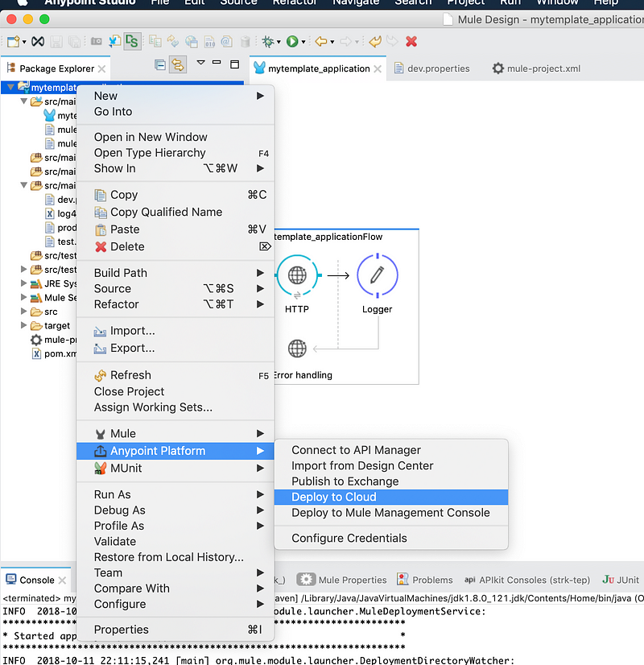Navigate back with the yellow left arrow
The image size is (644, 665).
click(321, 42)
